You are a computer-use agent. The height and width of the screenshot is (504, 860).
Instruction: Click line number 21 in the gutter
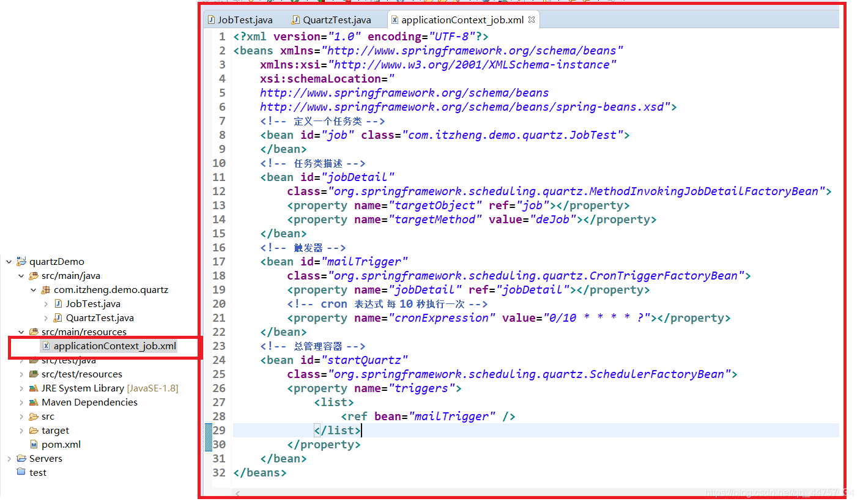coord(219,318)
